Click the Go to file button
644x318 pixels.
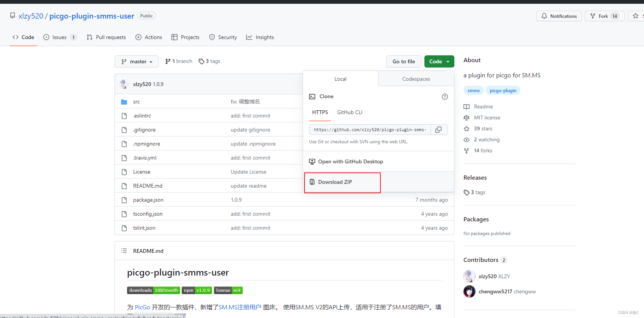404,61
